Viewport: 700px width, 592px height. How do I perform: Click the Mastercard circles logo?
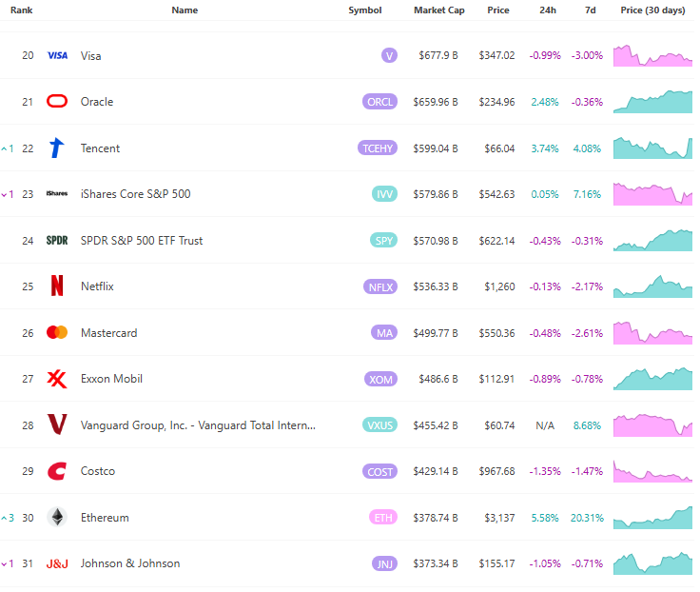(57, 332)
